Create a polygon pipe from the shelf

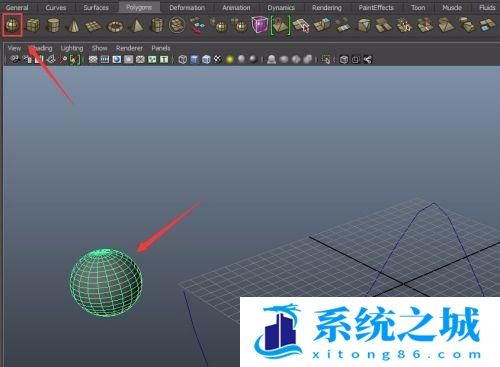[x=157, y=25]
